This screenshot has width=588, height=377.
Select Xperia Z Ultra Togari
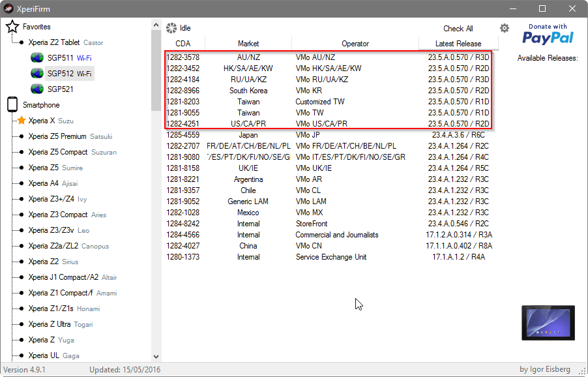tap(60, 324)
